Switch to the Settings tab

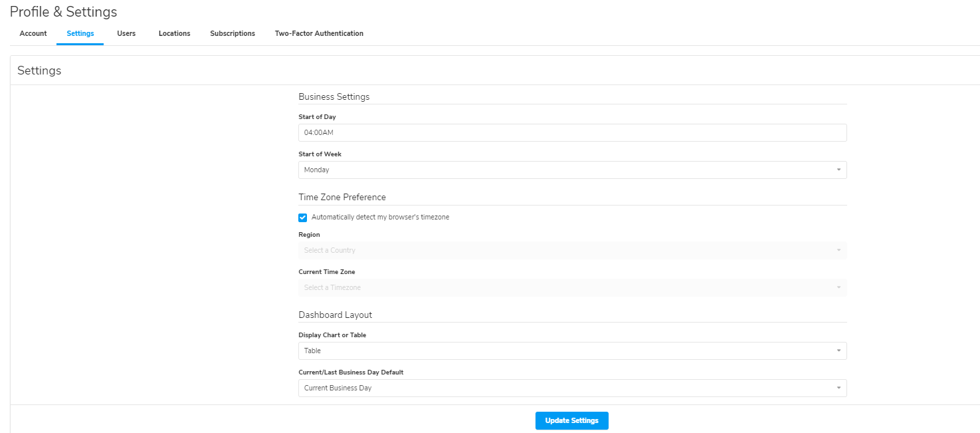point(80,33)
